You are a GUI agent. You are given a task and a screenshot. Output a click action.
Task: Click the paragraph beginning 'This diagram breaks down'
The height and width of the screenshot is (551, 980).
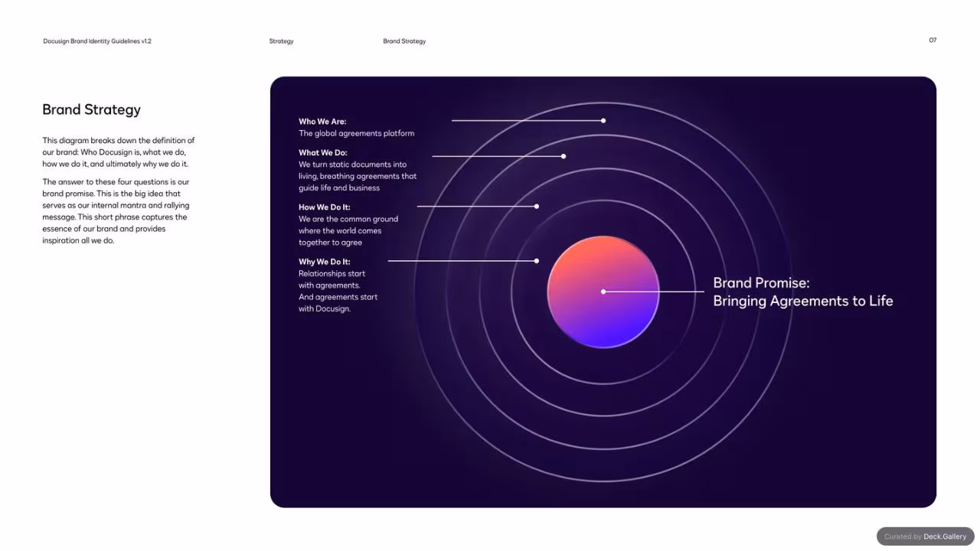click(119, 152)
